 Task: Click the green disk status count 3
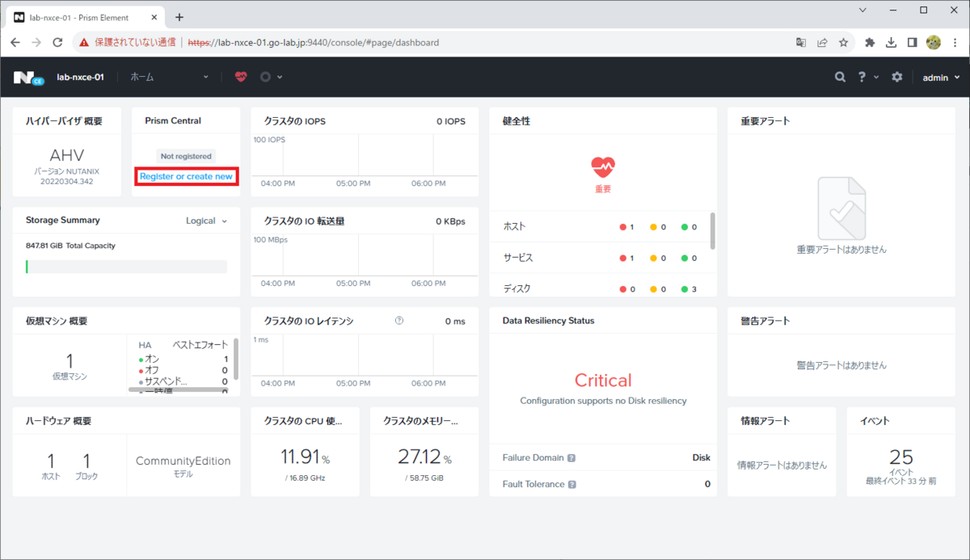click(x=689, y=288)
